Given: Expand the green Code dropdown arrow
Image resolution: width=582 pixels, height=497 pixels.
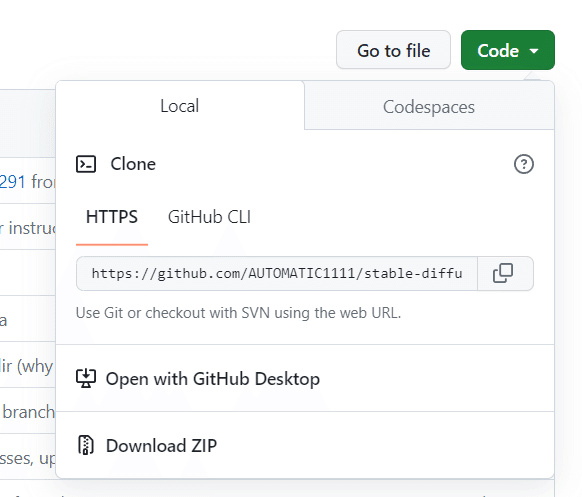Looking at the screenshot, I should tap(534, 51).
